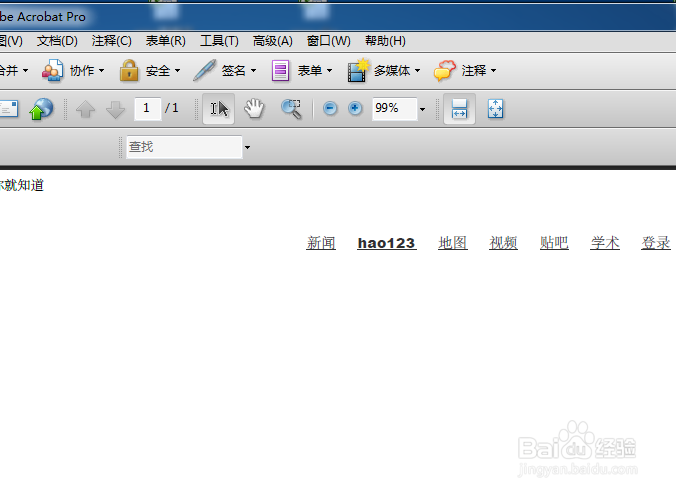
Task: Open the 工具(T) menu
Action: (219, 41)
